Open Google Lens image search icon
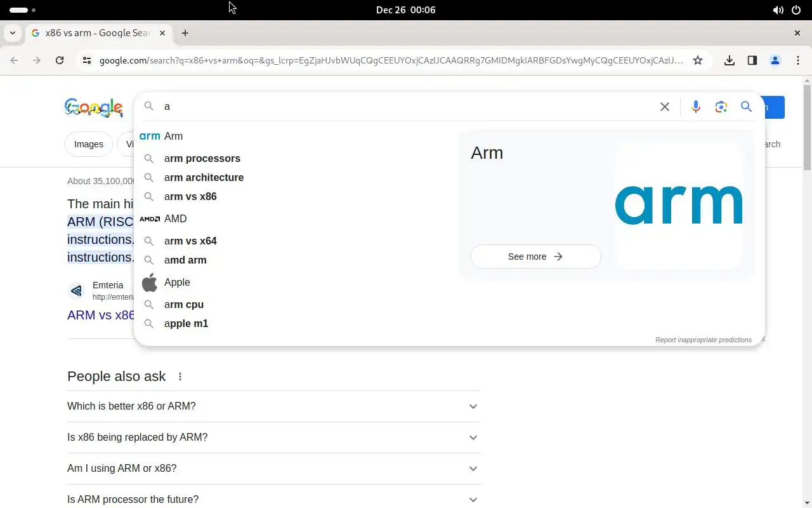Viewport: 812px width, 508px height. (x=721, y=107)
